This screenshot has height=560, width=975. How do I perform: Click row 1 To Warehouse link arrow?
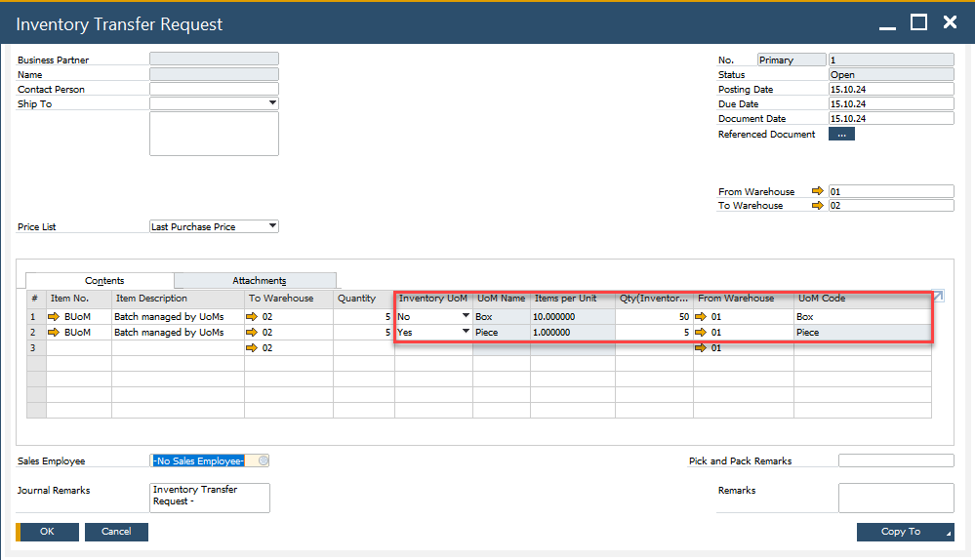coord(252,317)
